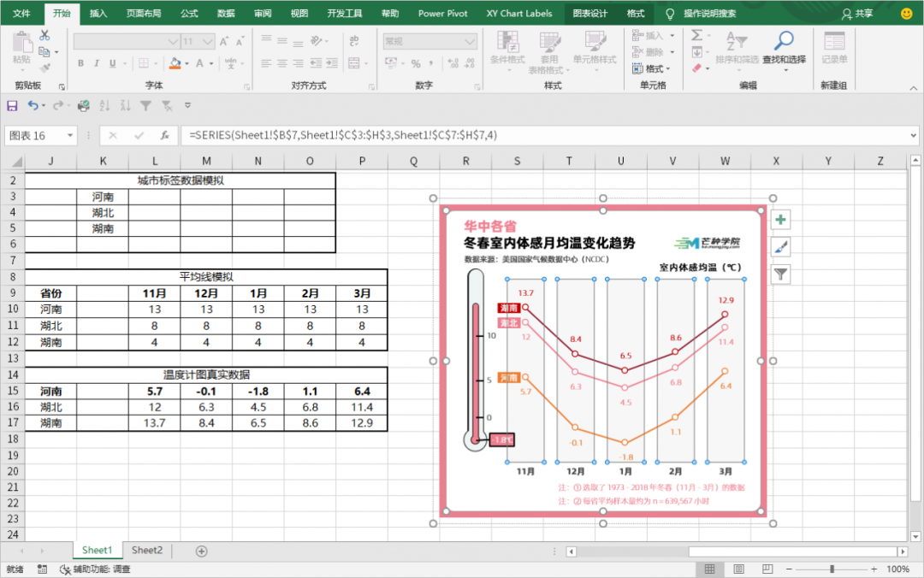
Task: Click the zoom slider in status bar
Action: 832,569
